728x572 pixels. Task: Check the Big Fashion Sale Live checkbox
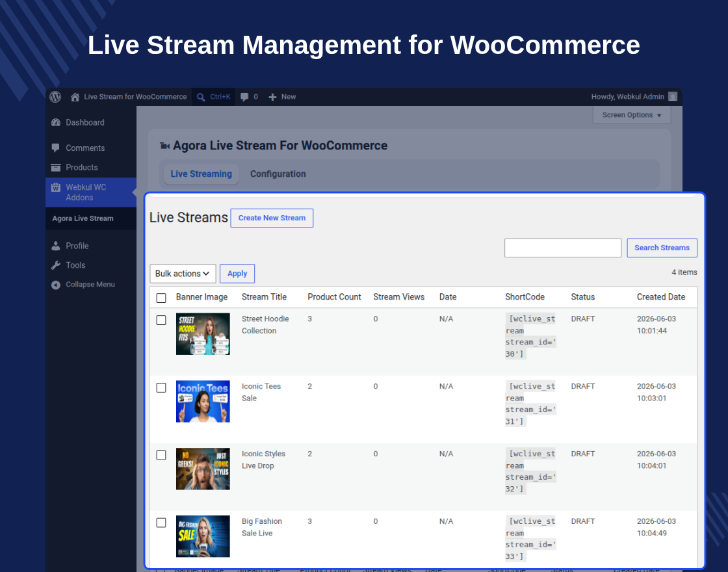(x=161, y=523)
